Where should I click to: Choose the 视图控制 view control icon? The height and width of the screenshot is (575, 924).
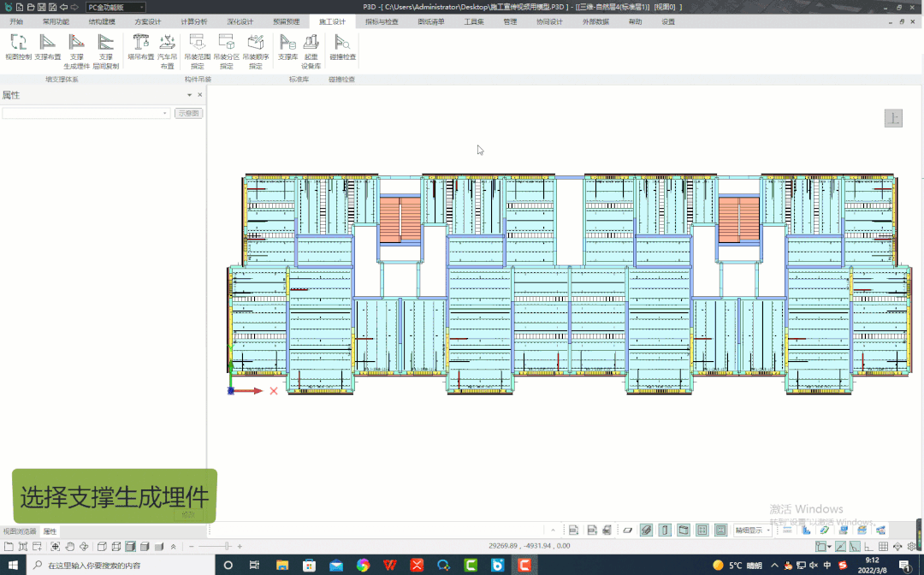click(18, 42)
